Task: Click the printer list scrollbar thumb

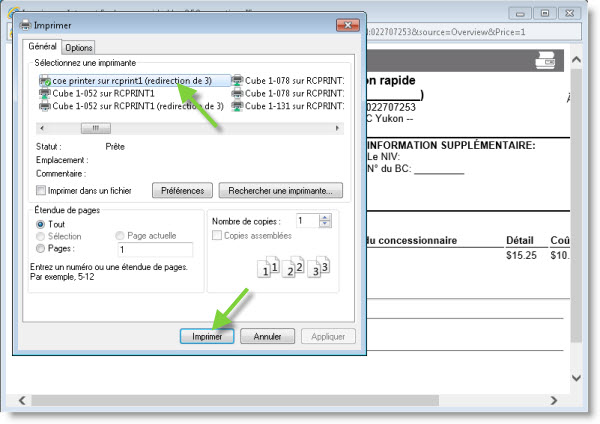Action: tap(96, 128)
